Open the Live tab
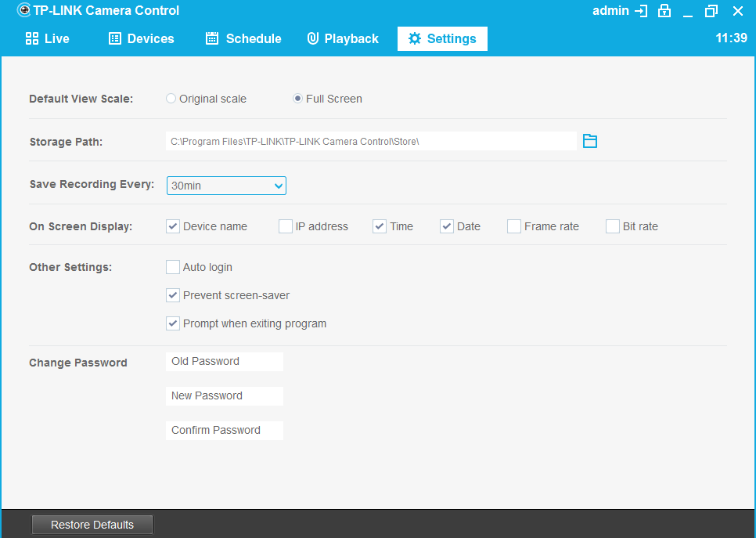 [x=47, y=38]
